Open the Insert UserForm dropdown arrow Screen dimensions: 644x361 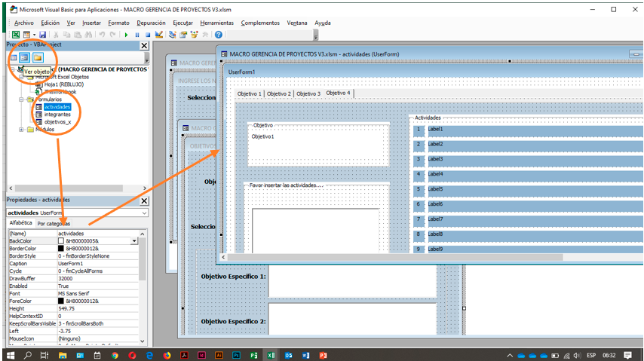34,35
